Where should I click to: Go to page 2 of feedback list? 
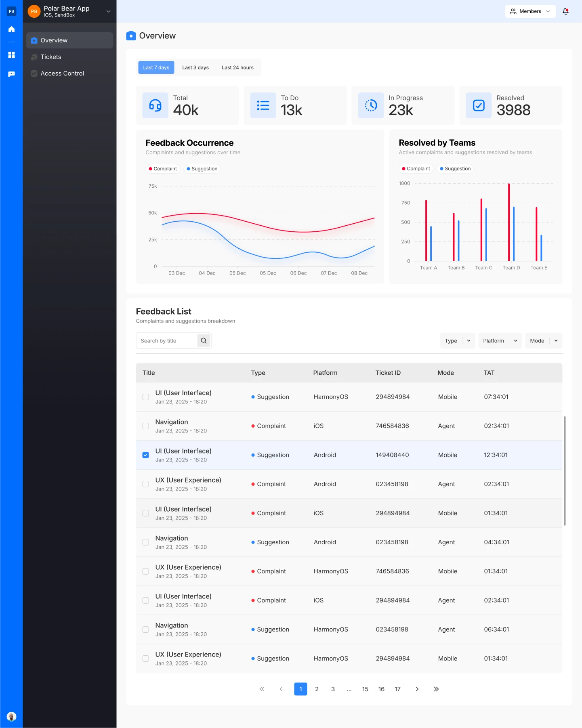[317, 689]
